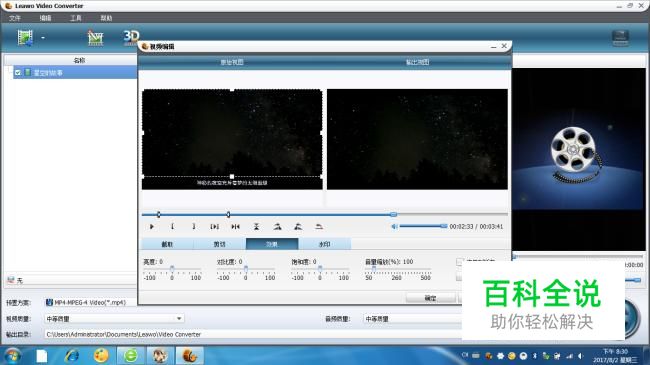
Task: Click the timeline playhead handle
Action: [x=393, y=214]
